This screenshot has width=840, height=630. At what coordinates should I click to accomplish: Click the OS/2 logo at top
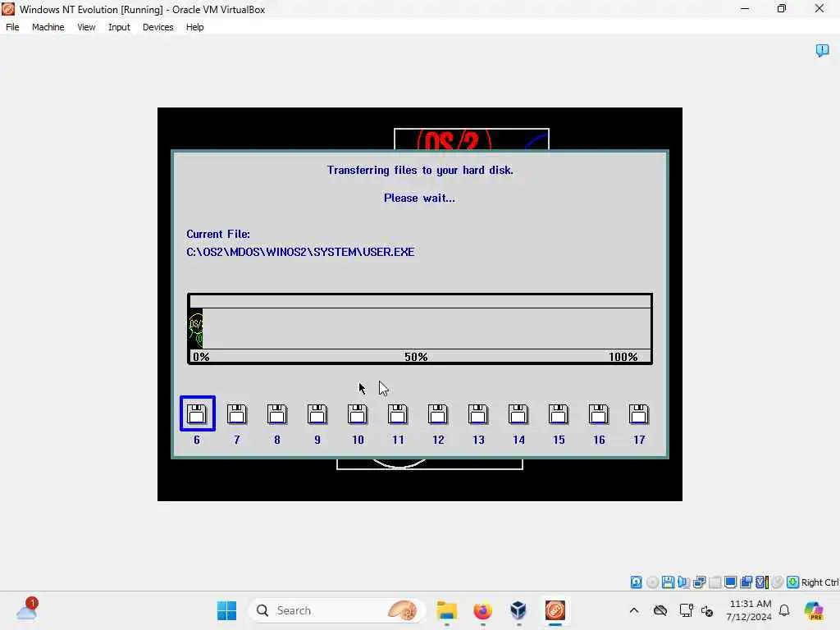454,141
